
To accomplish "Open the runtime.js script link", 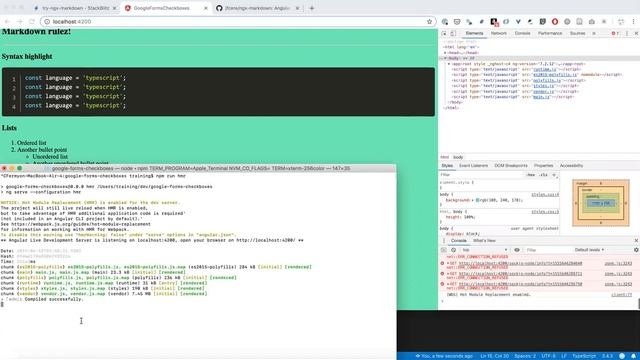I will 544,69.
